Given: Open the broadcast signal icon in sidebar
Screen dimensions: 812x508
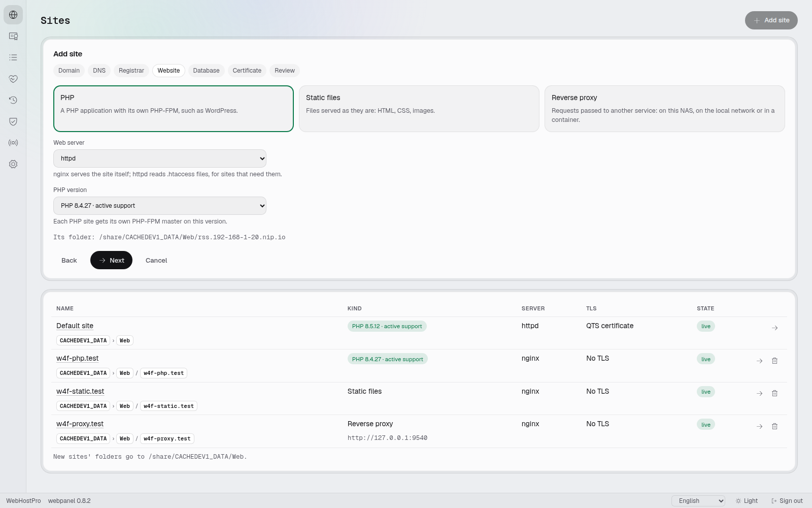Looking at the screenshot, I should pyautogui.click(x=13, y=143).
